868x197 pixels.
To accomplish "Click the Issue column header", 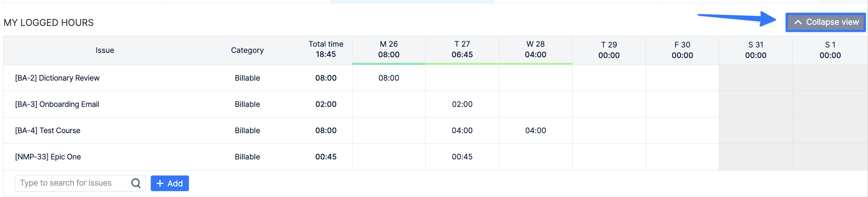I will (x=105, y=50).
